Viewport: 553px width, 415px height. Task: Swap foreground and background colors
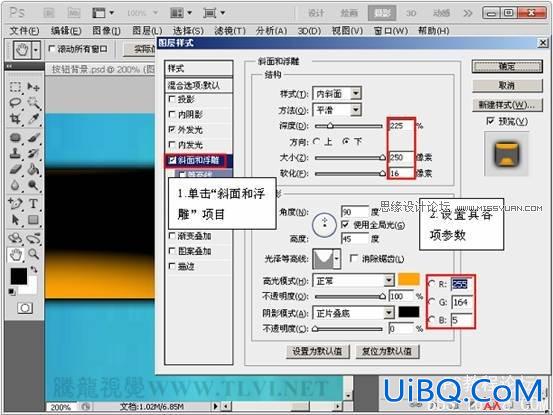pos(34,270)
